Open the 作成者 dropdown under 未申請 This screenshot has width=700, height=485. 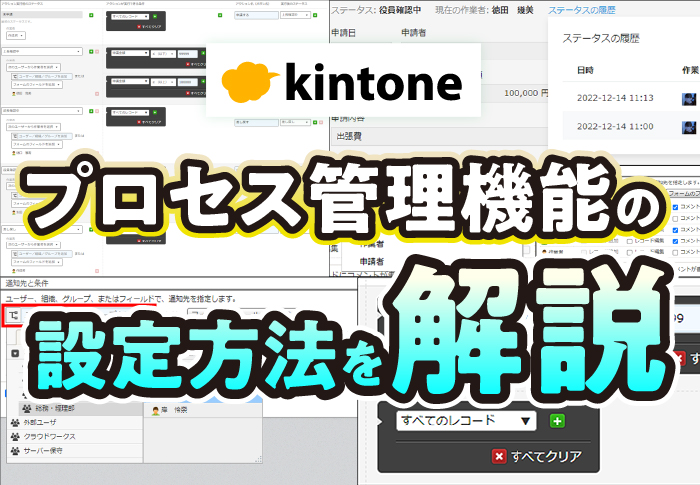16,35
